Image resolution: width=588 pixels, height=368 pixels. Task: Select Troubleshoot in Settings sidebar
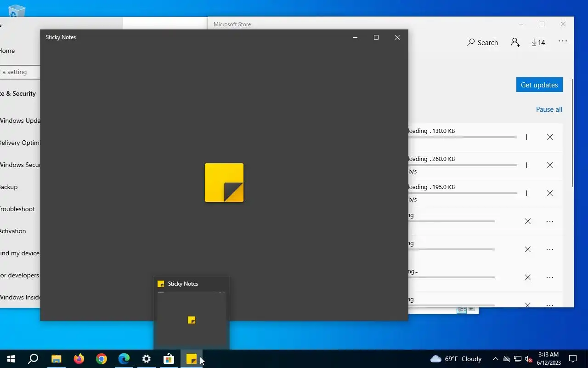click(x=17, y=209)
